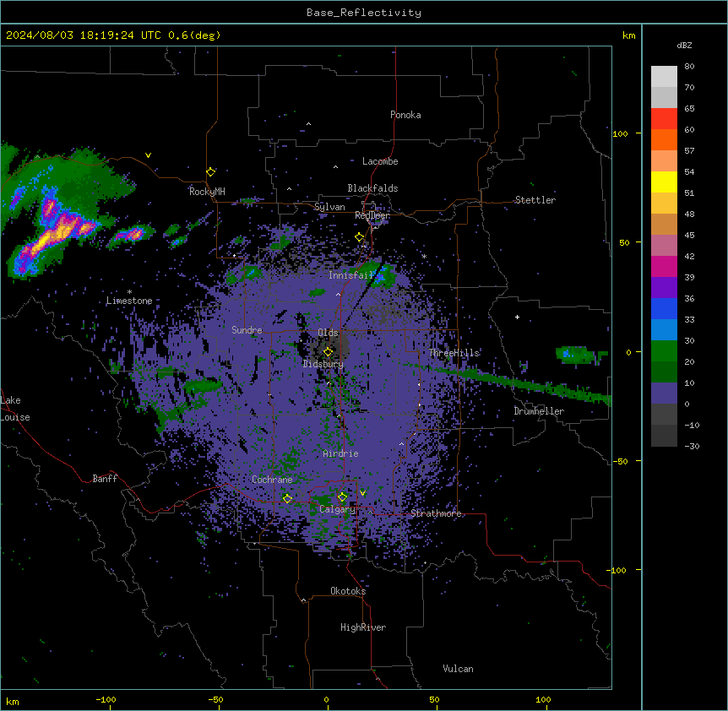Select the Sylvan label
Screen dimensions: 728x711
point(329,207)
